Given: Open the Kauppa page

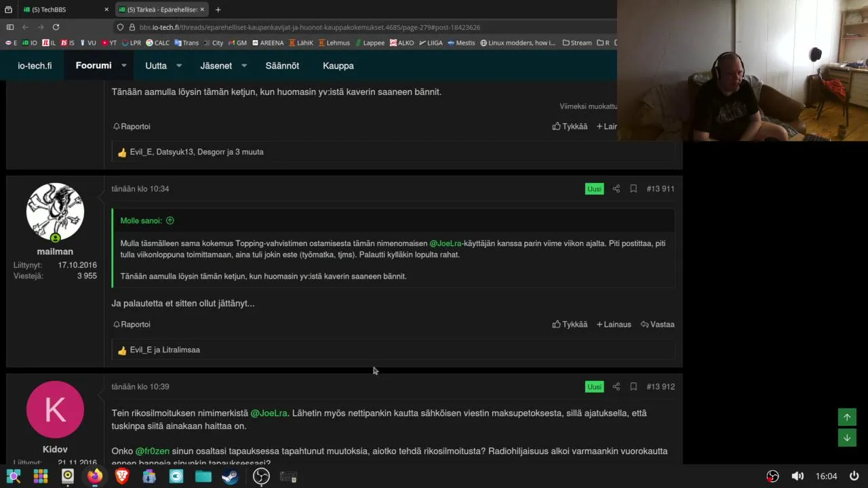Looking at the screenshot, I should pyautogui.click(x=338, y=66).
